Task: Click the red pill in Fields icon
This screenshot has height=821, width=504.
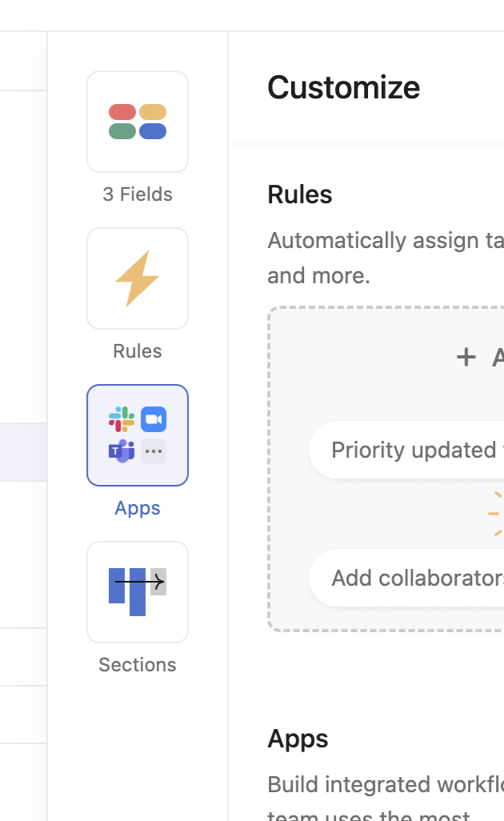Action: (x=122, y=112)
